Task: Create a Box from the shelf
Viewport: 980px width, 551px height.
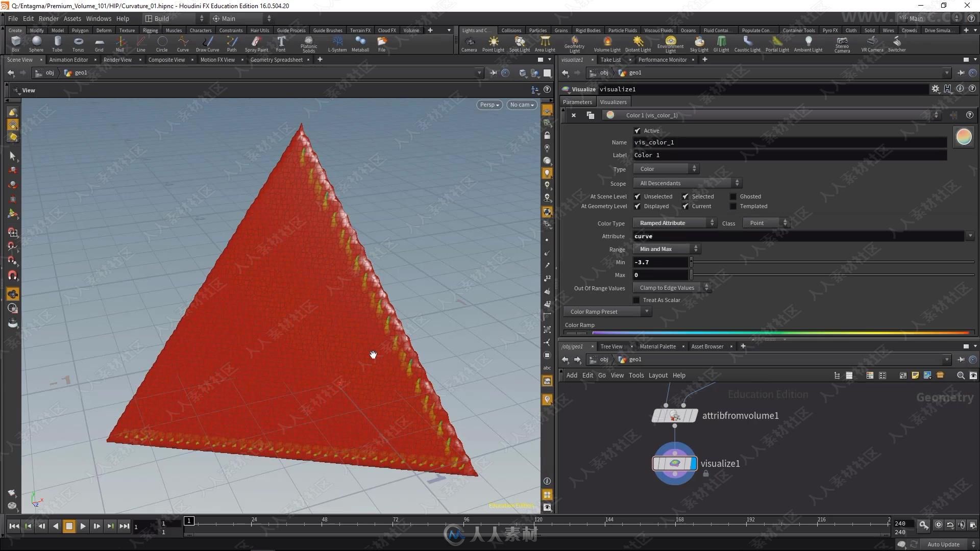Action: 16,44
